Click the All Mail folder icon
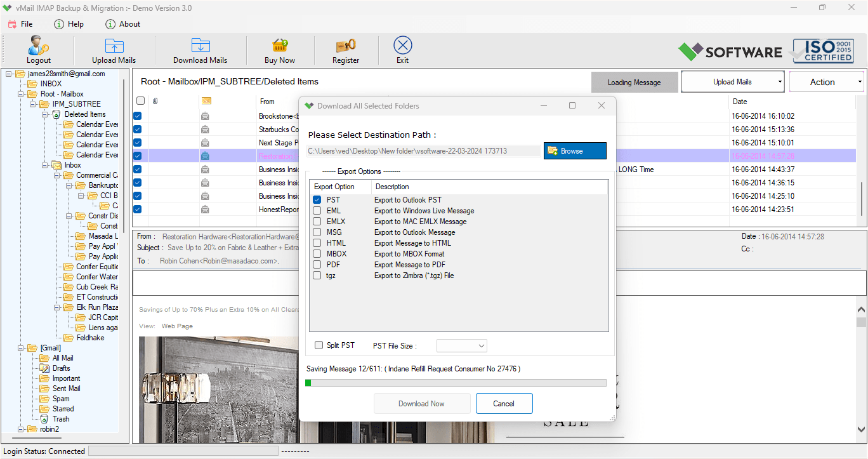 click(x=44, y=358)
